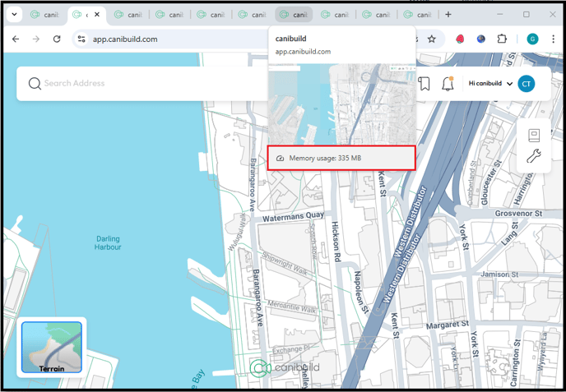Open the book guide icon on right panel
The height and width of the screenshot is (392, 566).
534,136
